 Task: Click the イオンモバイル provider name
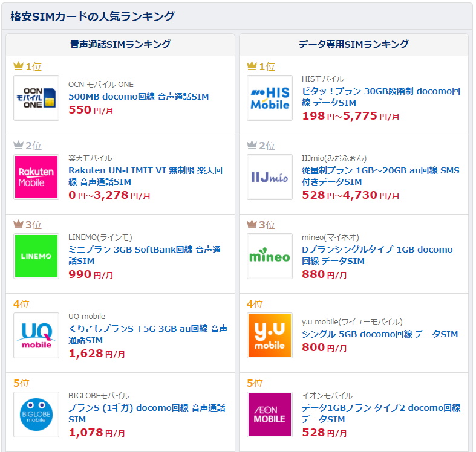tap(327, 396)
